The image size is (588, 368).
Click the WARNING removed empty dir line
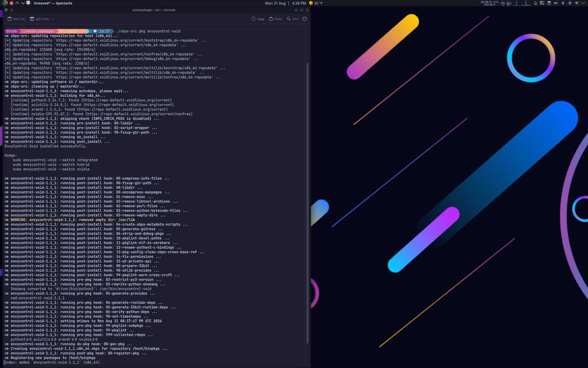69,220
